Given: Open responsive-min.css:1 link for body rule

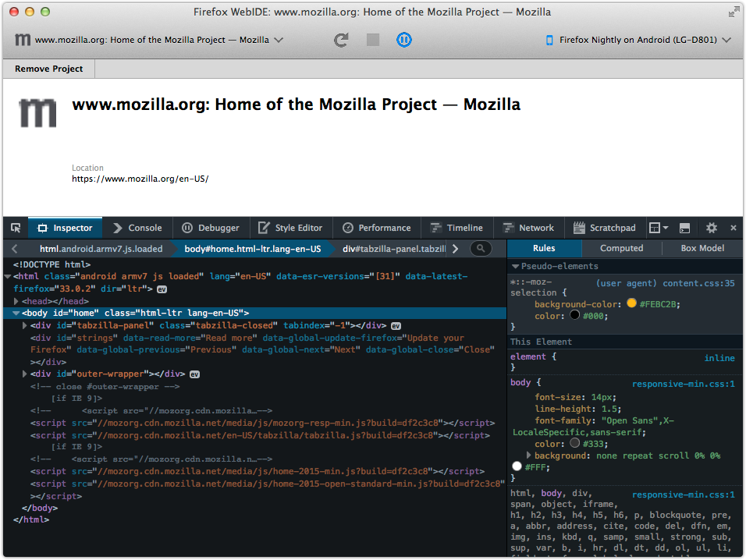Looking at the screenshot, I should coord(684,384).
